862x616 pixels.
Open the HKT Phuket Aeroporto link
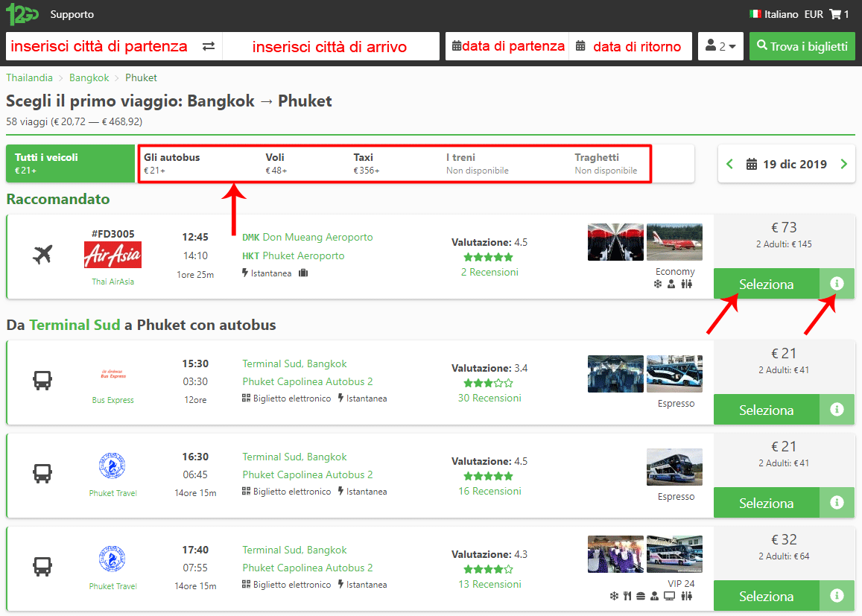[x=294, y=255]
